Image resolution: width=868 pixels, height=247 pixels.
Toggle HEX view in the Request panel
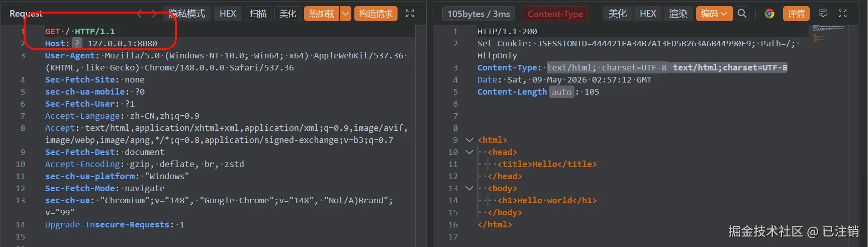(x=228, y=14)
